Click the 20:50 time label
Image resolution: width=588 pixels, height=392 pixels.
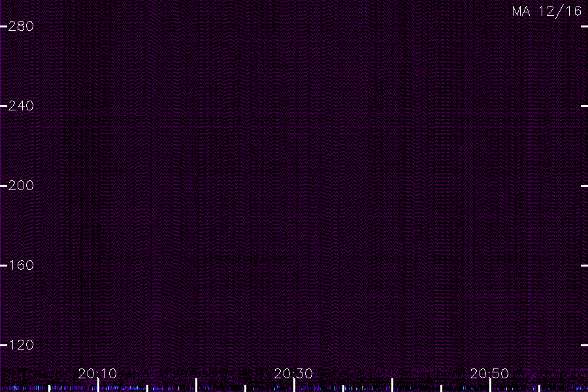pos(489,373)
